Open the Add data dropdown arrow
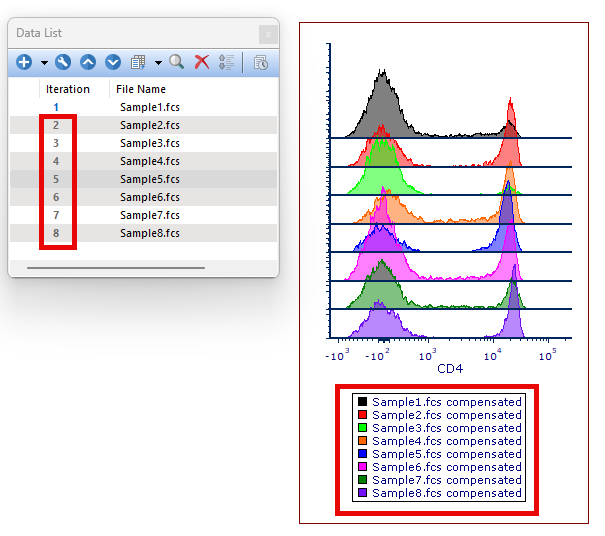This screenshot has width=605, height=536. (x=44, y=63)
